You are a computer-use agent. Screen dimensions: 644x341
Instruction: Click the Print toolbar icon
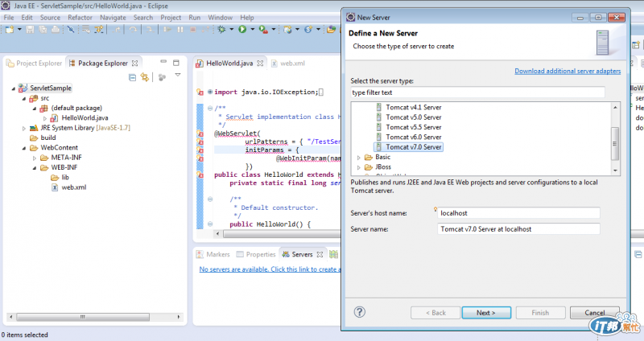pos(55,30)
